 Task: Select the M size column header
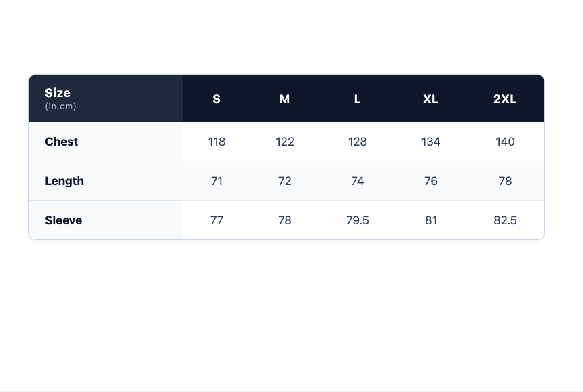pyautogui.click(x=284, y=99)
